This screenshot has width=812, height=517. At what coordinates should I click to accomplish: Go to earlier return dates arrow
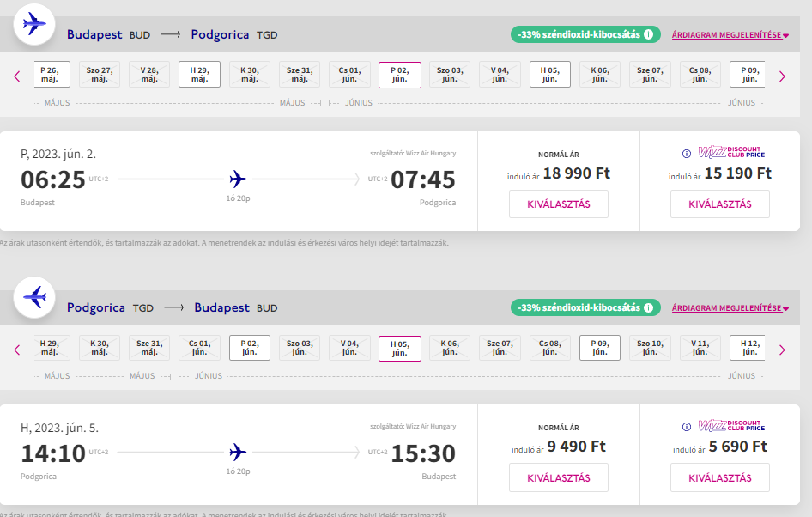click(x=17, y=350)
